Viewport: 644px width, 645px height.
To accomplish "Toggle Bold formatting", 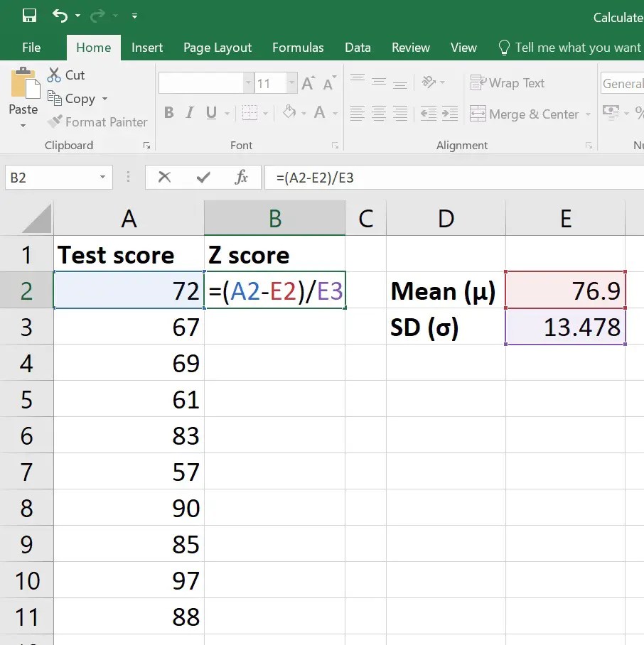I will [168, 112].
